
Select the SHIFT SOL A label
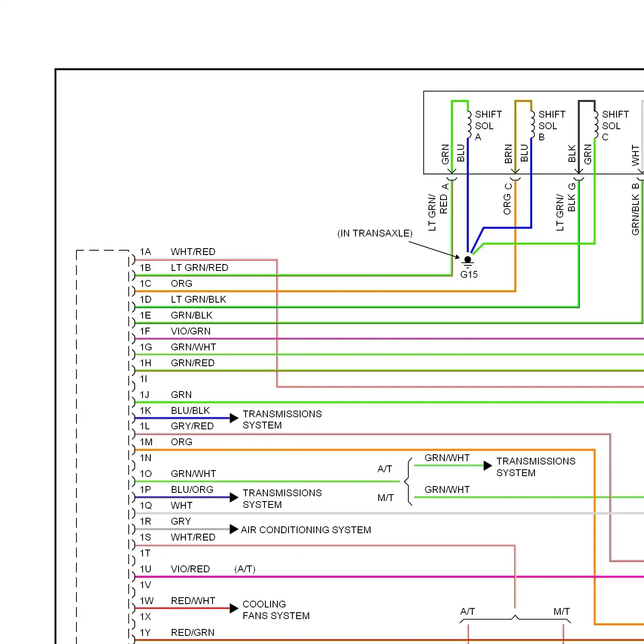(488, 126)
